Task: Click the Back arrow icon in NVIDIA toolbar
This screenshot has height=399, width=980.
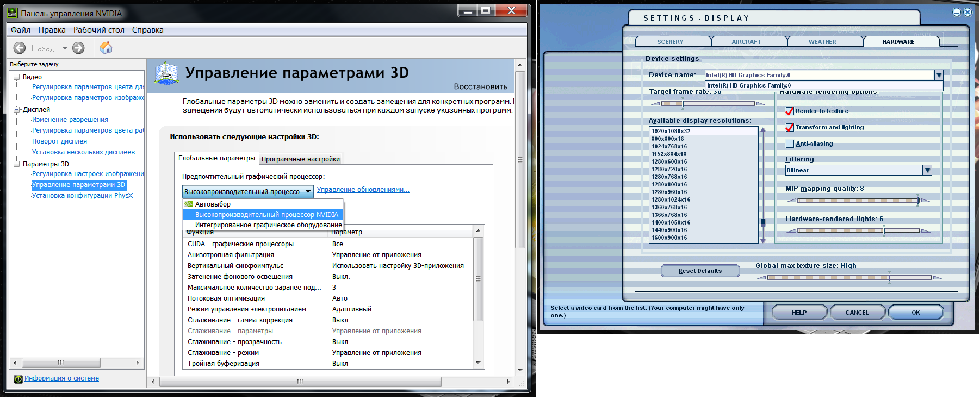Action: pos(20,48)
